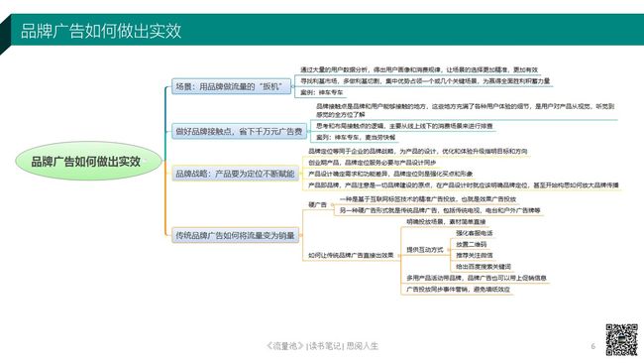Click the leaf 给出百度搜索关键词

point(483,267)
